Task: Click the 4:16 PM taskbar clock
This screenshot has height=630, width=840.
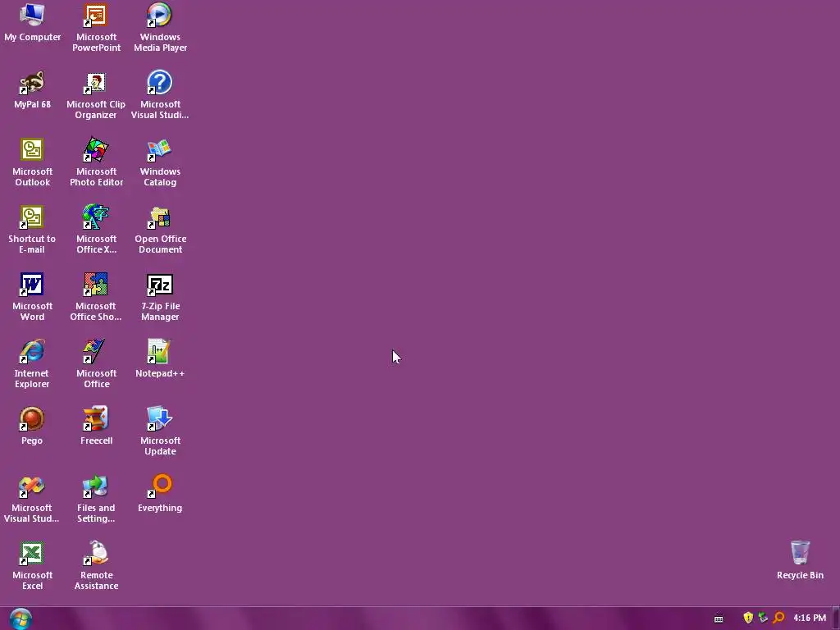Action: pyautogui.click(x=810, y=618)
